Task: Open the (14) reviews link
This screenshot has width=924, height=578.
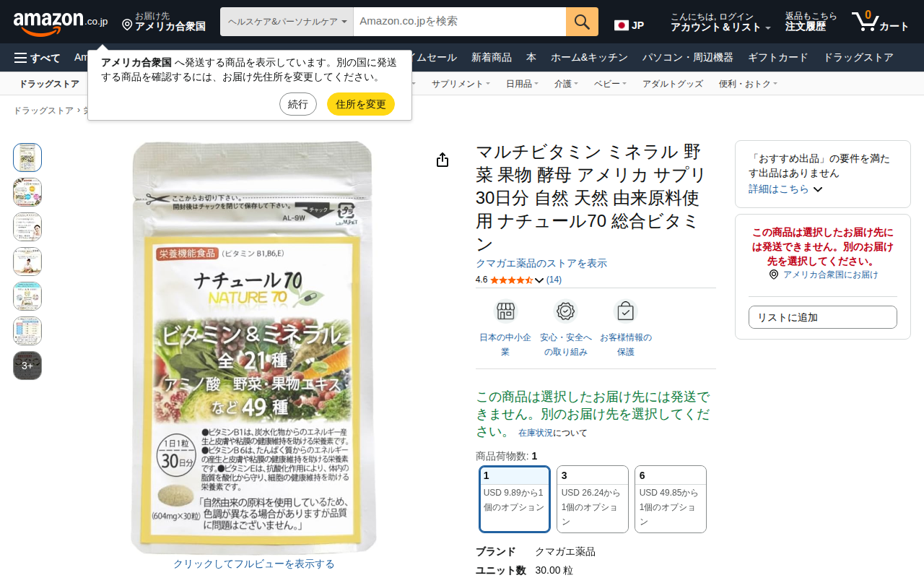Action: pyautogui.click(x=554, y=280)
